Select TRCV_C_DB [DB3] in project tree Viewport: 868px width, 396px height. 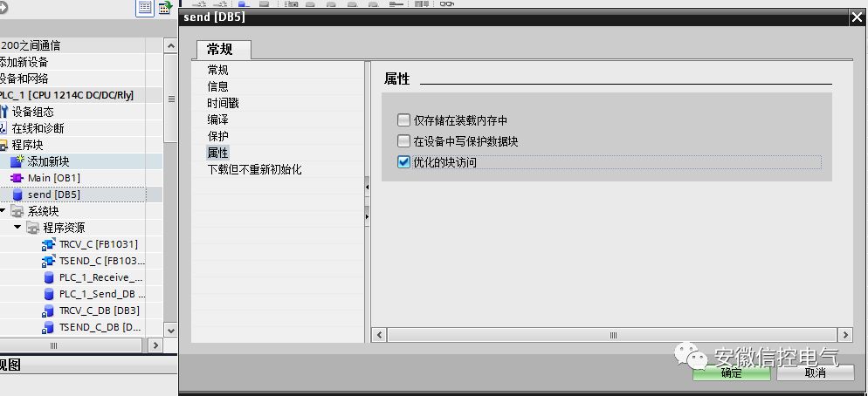pyautogui.click(x=99, y=311)
